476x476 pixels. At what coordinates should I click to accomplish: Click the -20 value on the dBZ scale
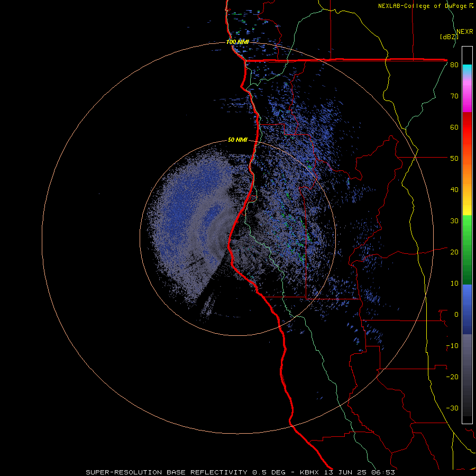[452, 377]
